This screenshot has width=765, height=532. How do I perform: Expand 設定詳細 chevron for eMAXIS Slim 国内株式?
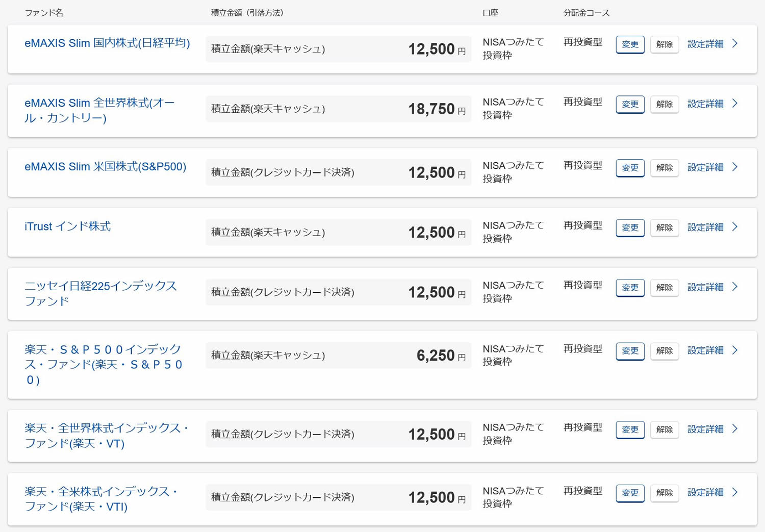735,43
